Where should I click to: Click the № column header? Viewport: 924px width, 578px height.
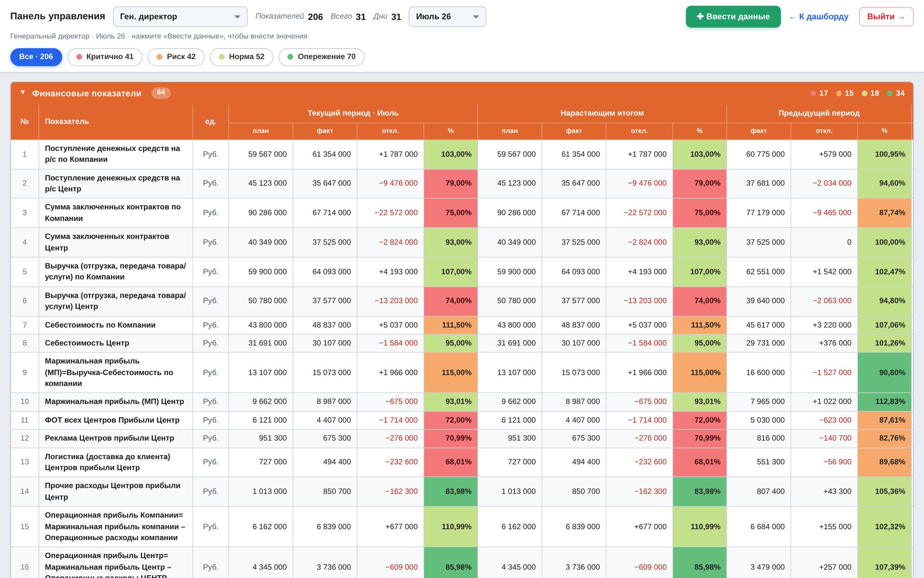[24, 122]
